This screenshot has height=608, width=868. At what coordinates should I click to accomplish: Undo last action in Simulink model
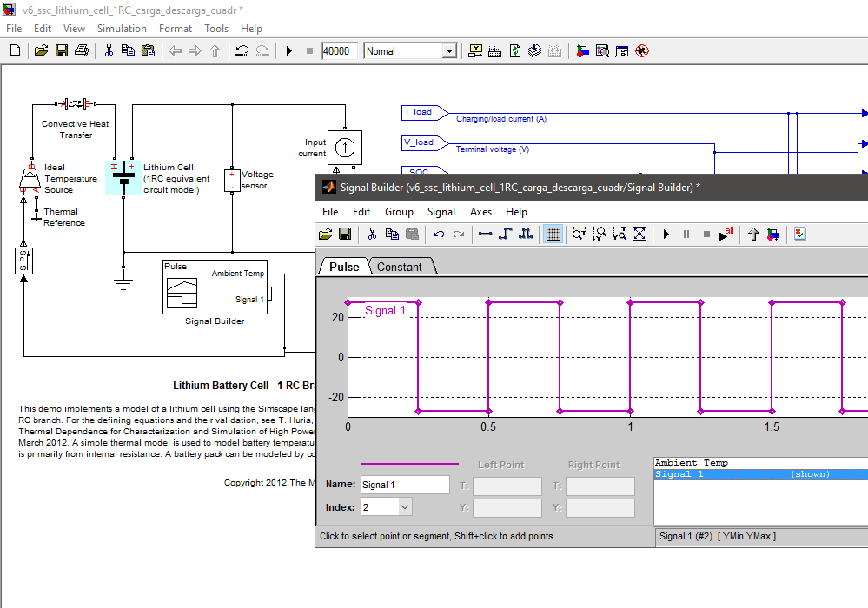242,51
